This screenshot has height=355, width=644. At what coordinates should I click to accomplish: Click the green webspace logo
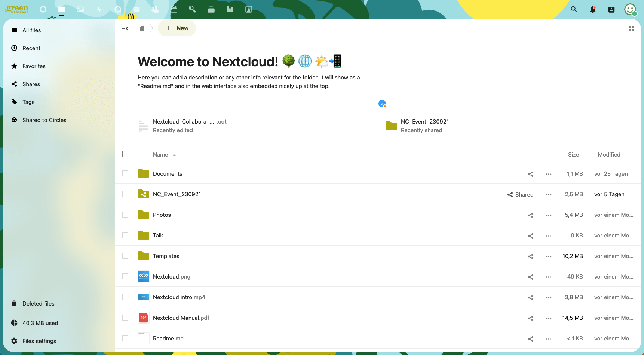(x=17, y=9)
